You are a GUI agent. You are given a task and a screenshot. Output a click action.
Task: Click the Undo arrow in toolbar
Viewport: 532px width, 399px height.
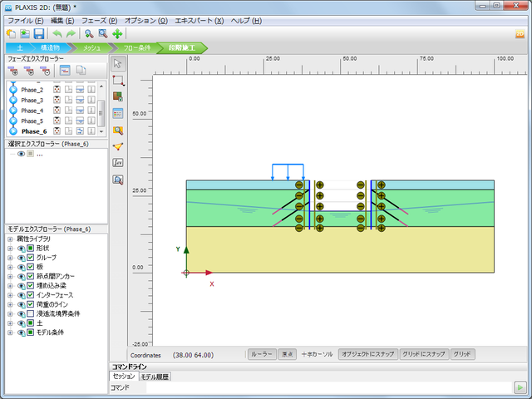click(x=57, y=33)
